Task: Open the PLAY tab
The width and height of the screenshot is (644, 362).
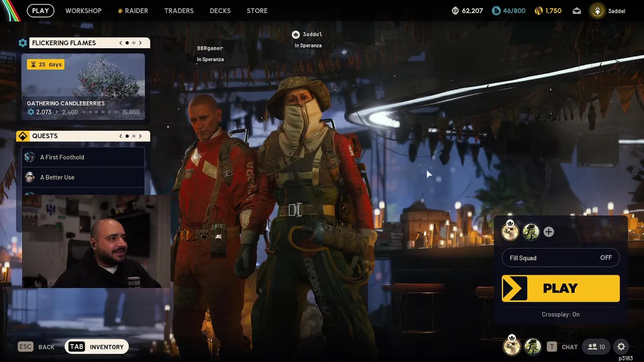Action: 40,11
